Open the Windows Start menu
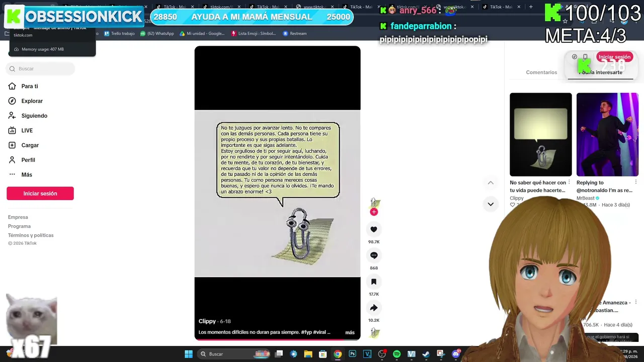Screen dimensions: 644x362 point(189,354)
